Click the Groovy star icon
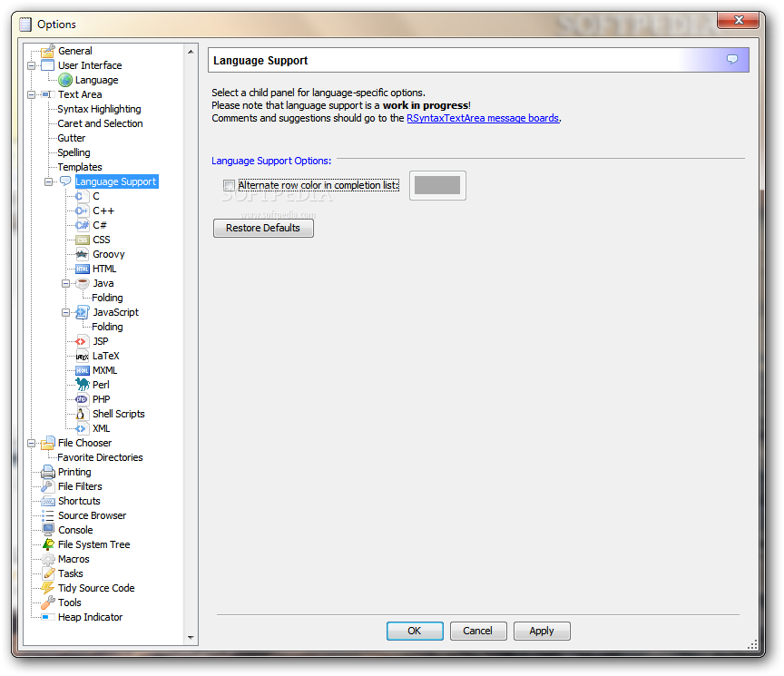This screenshot has width=784, height=676. [82, 254]
